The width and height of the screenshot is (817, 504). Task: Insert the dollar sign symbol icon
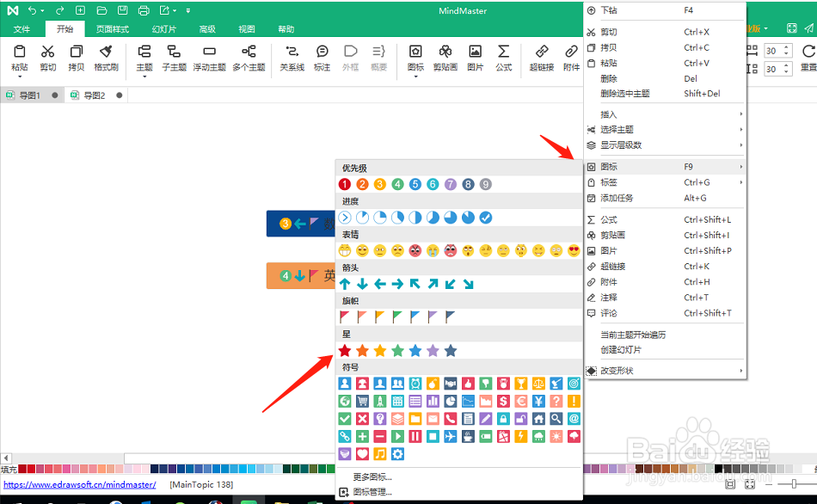503,402
